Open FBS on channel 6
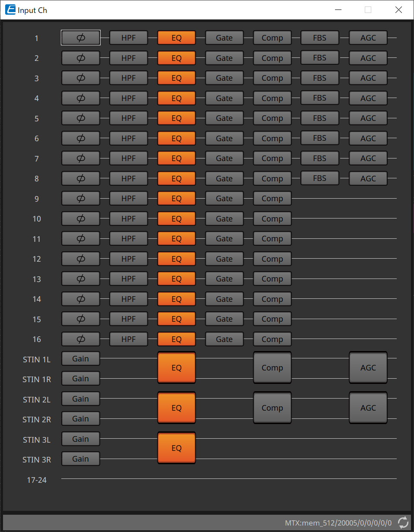Viewport: 414px width, 532px height. [x=320, y=138]
